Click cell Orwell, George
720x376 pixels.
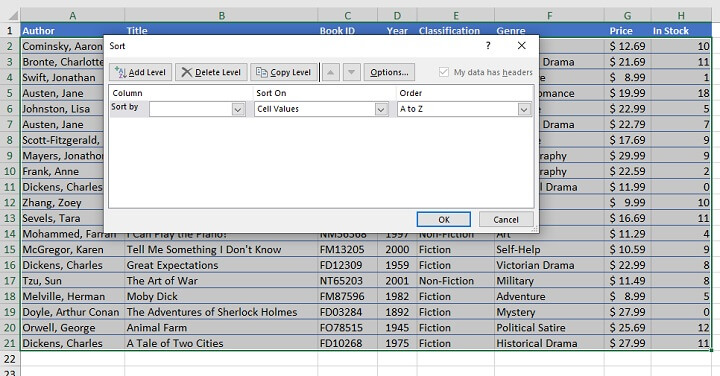[73, 328]
